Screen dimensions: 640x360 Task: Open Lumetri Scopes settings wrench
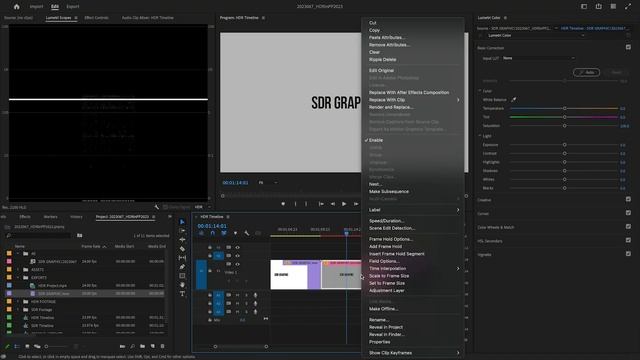click(157, 207)
